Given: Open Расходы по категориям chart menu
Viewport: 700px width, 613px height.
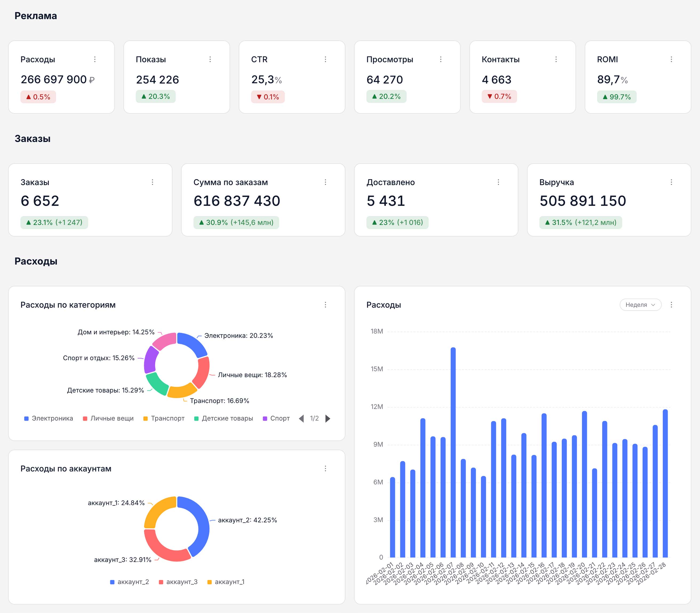Looking at the screenshot, I should 325,304.
